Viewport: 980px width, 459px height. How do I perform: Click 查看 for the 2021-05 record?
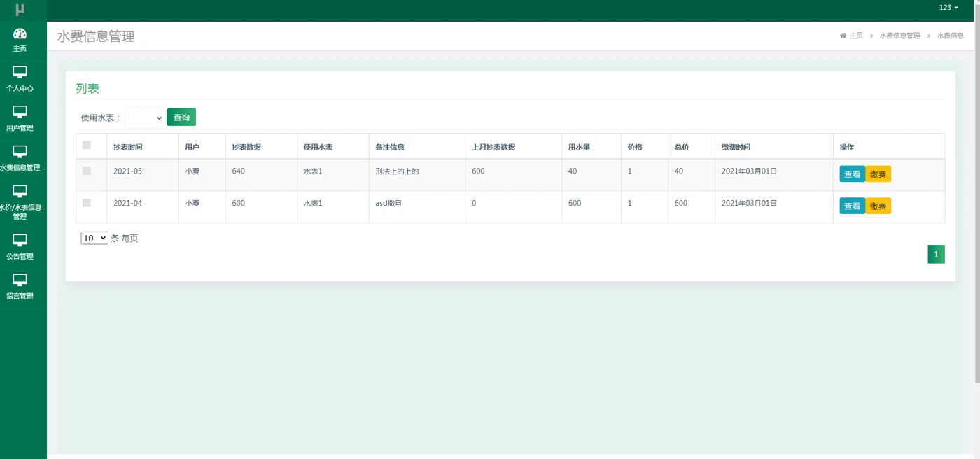click(852, 174)
